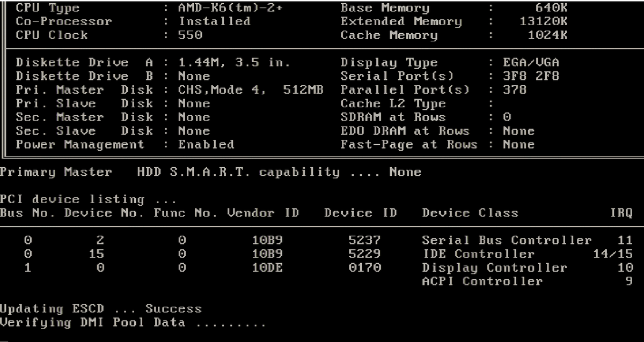Select Device No. 15 in the PCI list
Screen dimensions: 644x342
tap(96, 254)
